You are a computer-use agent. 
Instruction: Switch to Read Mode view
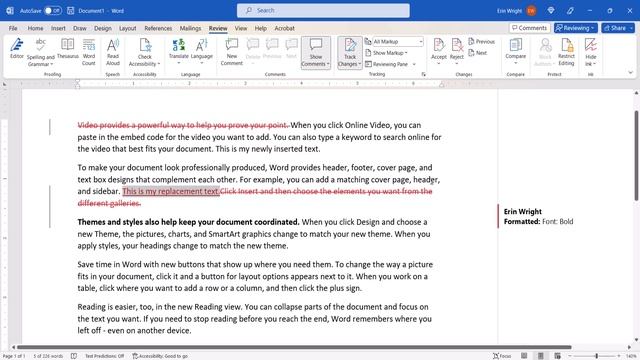[x=524, y=356]
